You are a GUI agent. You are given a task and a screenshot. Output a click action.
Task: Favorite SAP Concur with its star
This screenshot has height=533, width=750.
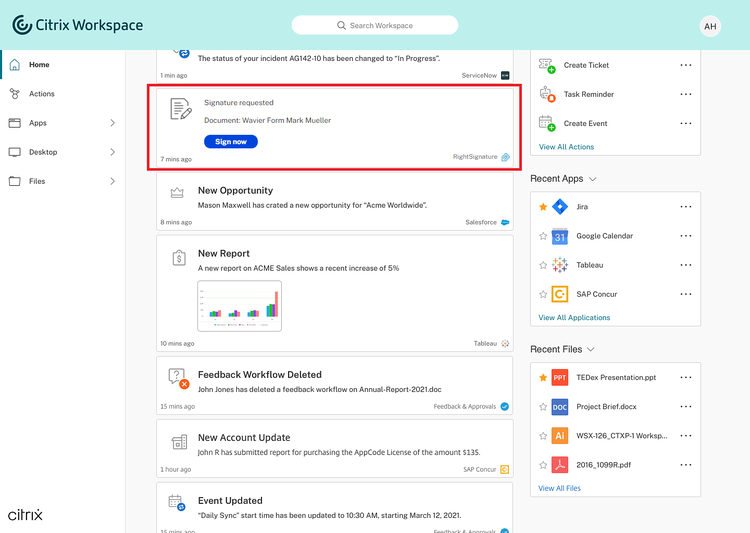[543, 294]
